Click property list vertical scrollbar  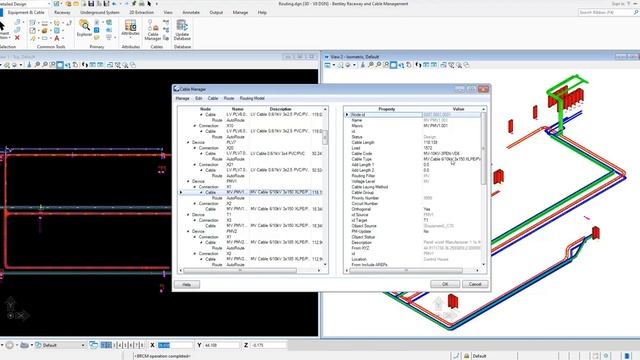[484, 148]
